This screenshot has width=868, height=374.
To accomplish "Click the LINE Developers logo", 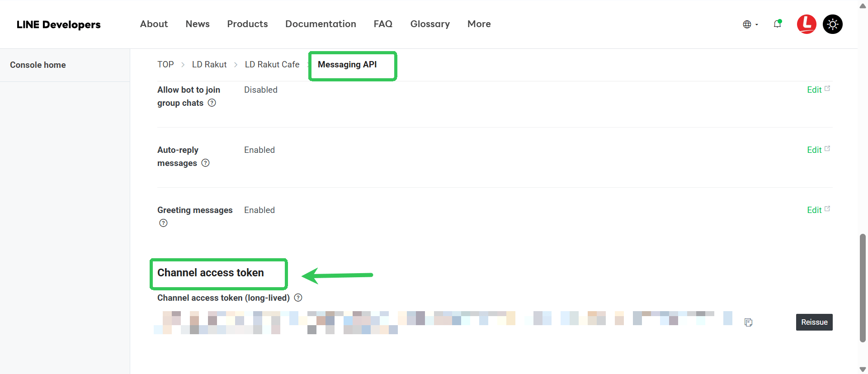I will (x=59, y=24).
